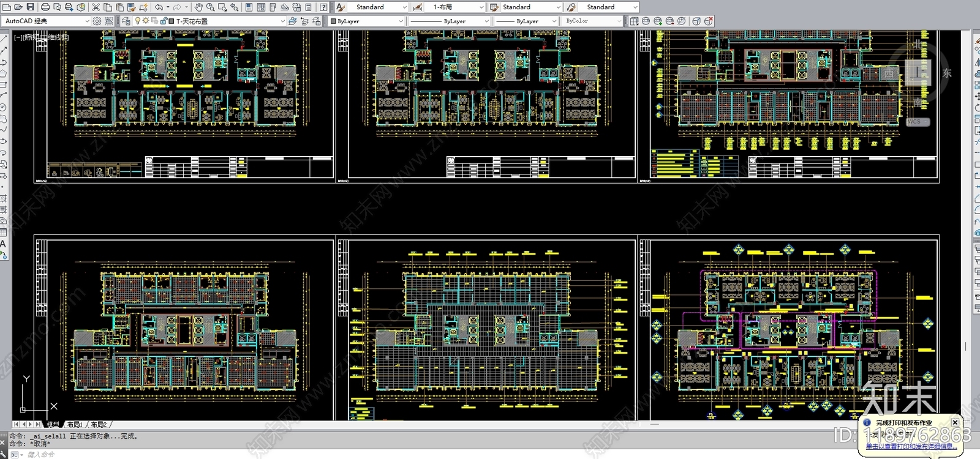980x459 pixels.
Task: Open the QuickCalc calculator icon
Action: tap(308, 7)
